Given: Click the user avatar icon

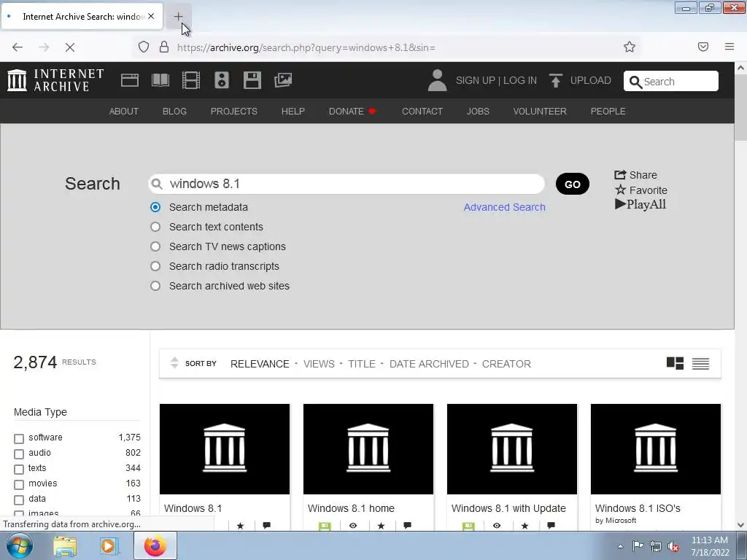Looking at the screenshot, I should (x=437, y=80).
